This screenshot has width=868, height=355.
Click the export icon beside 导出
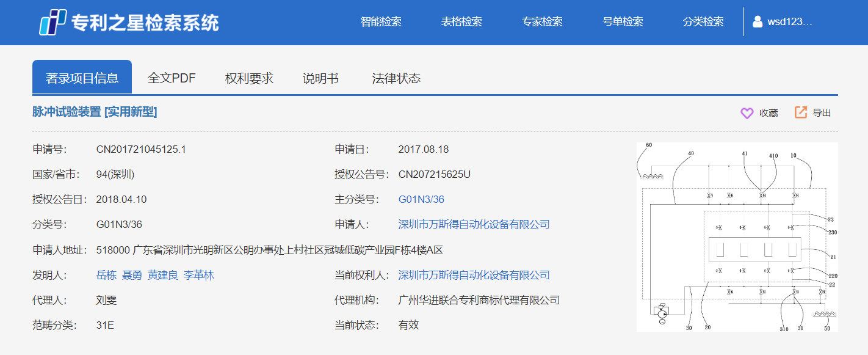801,112
